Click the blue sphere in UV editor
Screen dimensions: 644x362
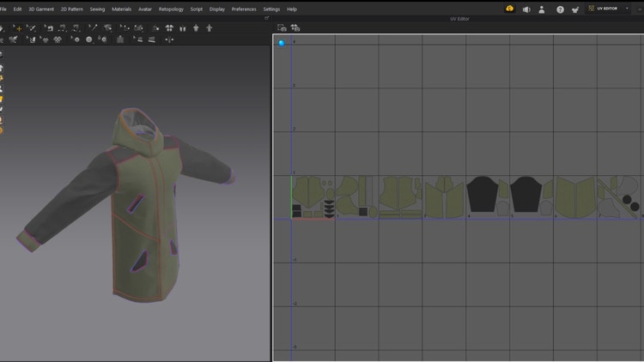(x=281, y=43)
